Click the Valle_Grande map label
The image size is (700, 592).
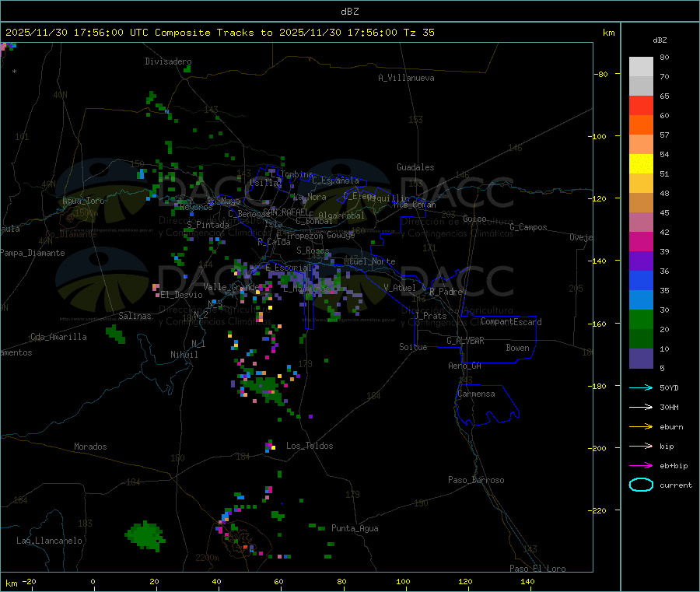231,287
